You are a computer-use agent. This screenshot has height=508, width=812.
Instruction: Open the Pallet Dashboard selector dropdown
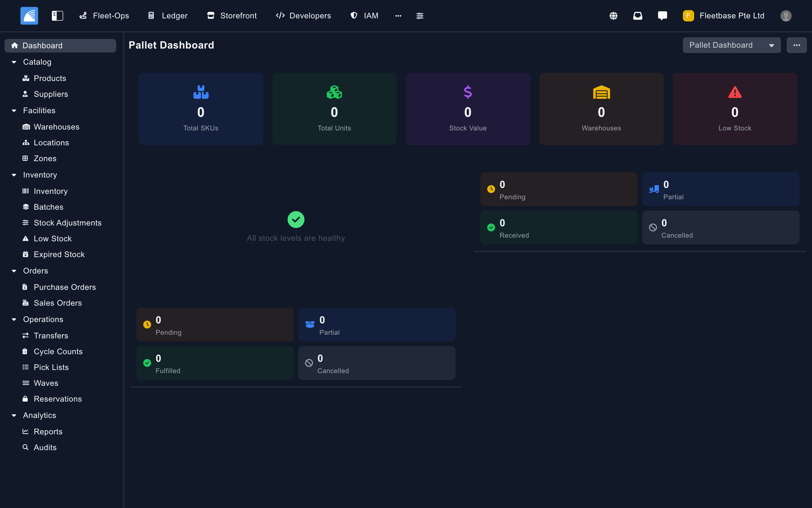(x=731, y=45)
